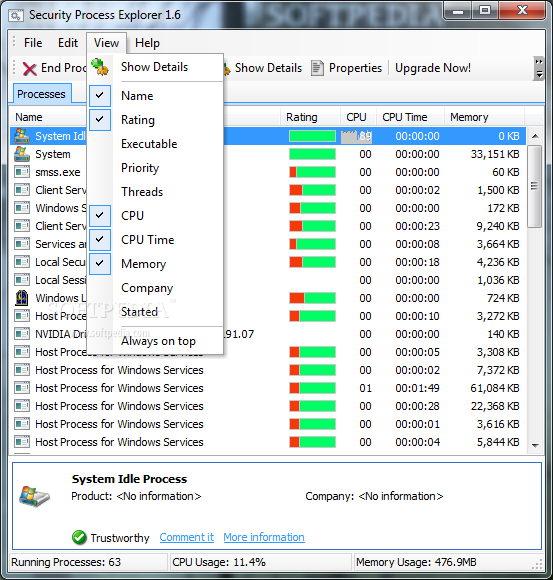Sort by the Memory column header
The height and width of the screenshot is (580, 553).
(x=484, y=117)
